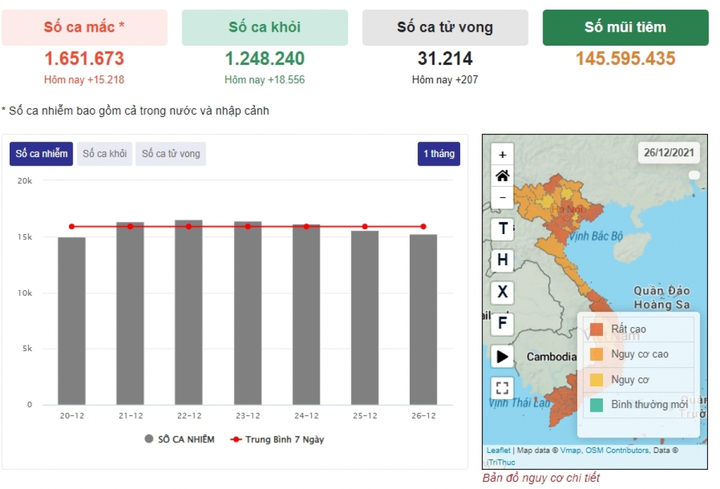Select the X map control
This screenshot has height=489, width=720.
pos(502,292)
